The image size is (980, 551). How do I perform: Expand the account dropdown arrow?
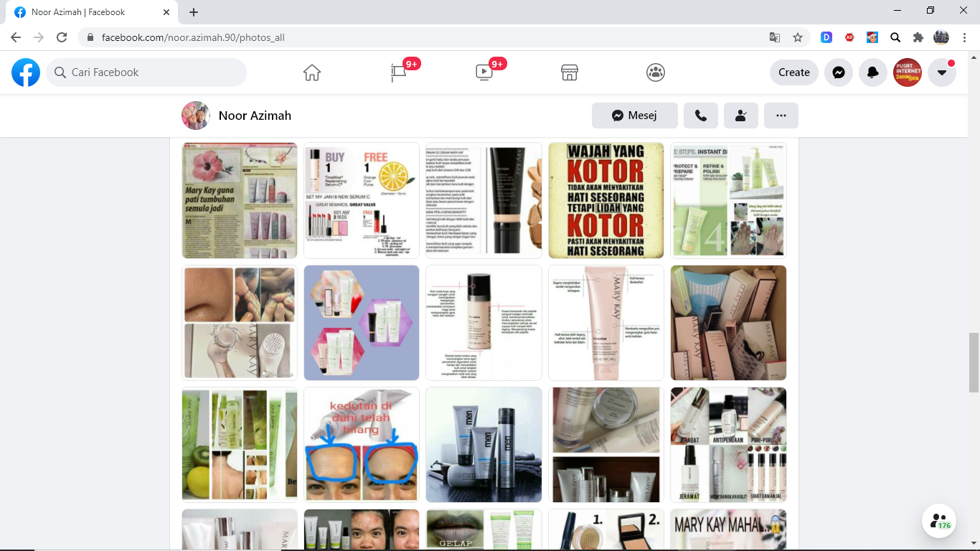coord(942,72)
